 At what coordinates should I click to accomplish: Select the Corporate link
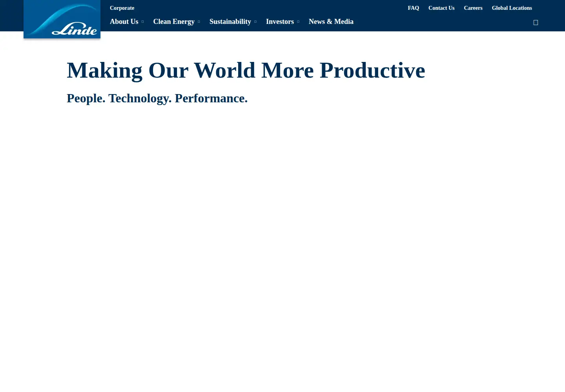pos(122,8)
